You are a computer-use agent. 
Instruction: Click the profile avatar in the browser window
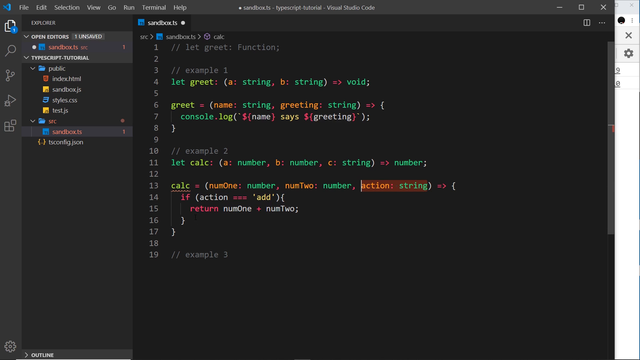[x=621, y=20]
